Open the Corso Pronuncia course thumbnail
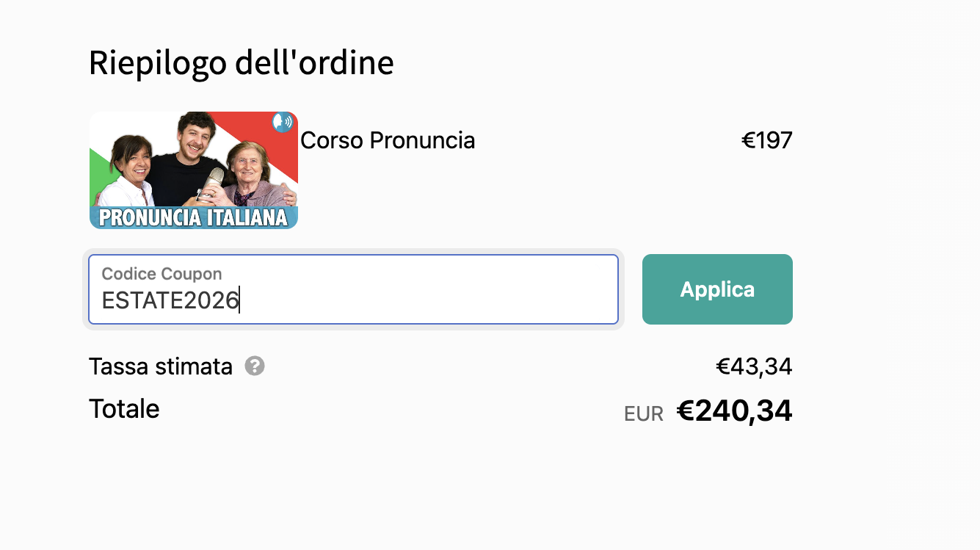Image resolution: width=980 pixels, height=550 pixels. (x=194, y=170)
